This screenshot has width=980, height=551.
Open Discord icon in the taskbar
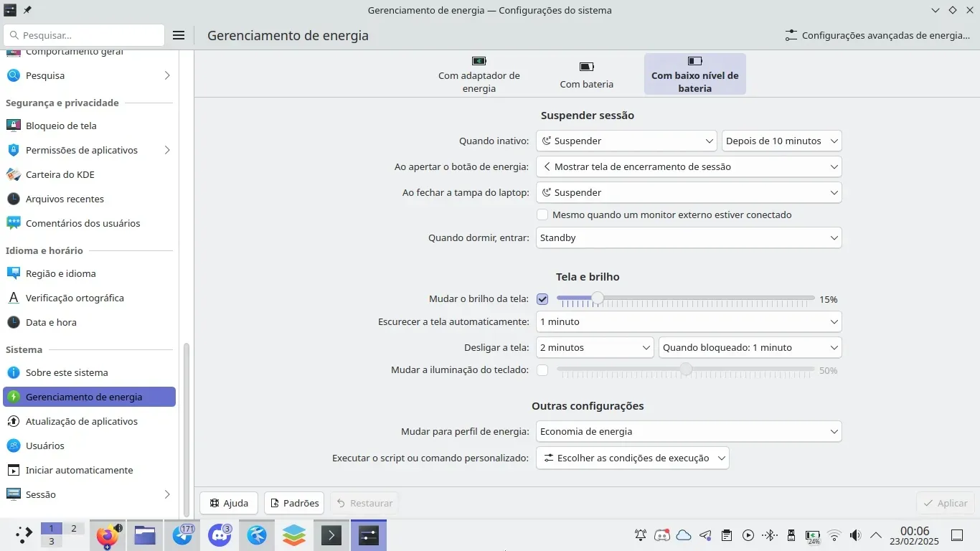220,535
